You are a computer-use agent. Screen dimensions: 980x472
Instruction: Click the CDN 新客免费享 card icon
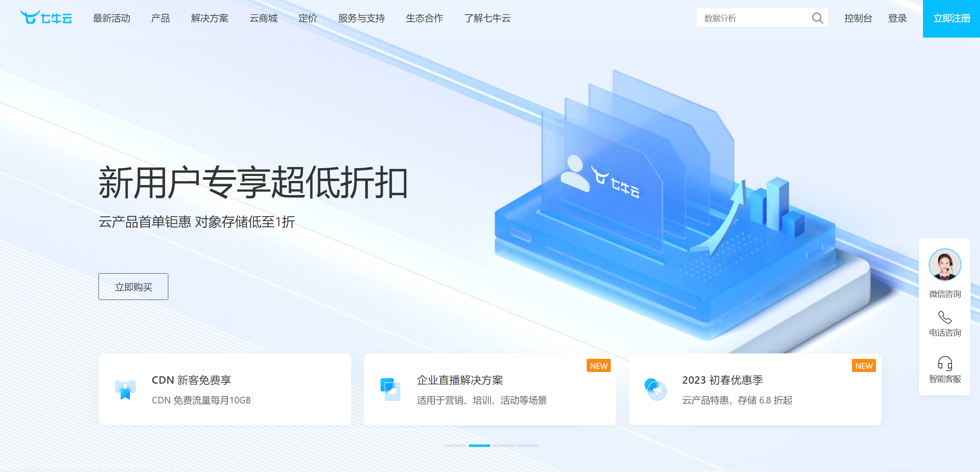[x=125, y=389]
